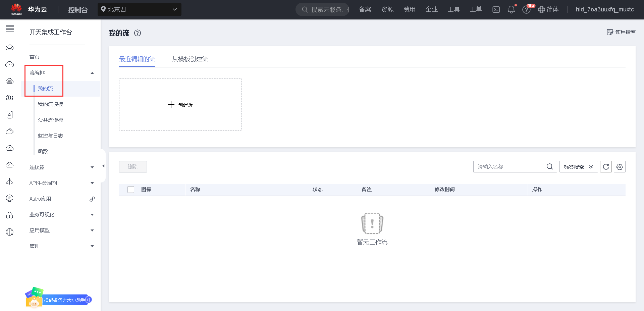
Task: Click the first cloud service icon in left rail
Action: 10,48
